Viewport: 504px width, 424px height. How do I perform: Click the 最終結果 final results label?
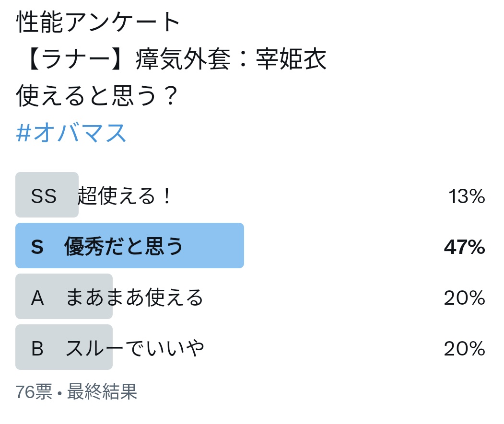(102, 391)
